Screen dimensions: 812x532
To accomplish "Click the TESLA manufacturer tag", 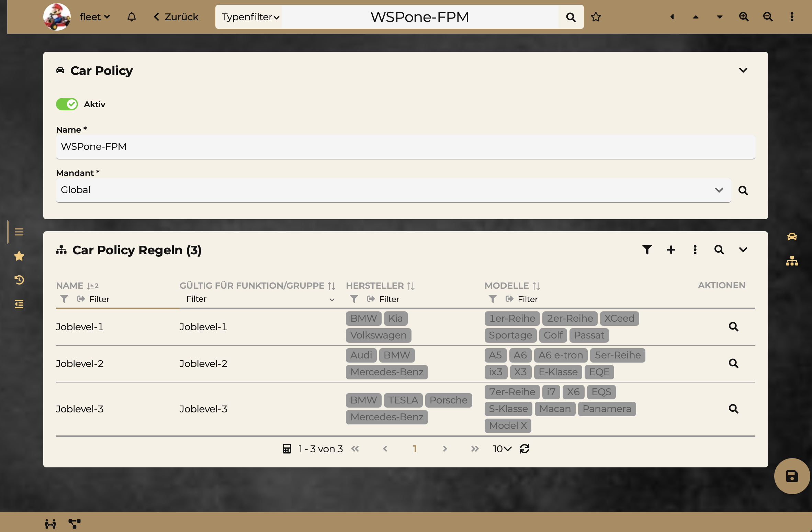I will click(403, 400).
